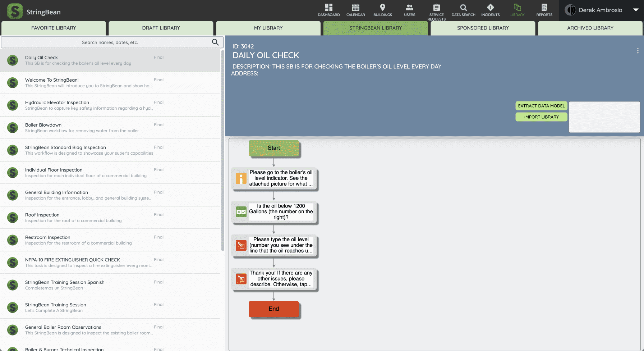The image size is (644, 351).
Task: Select the End node in the workflow
Action: click(x=273, y=309)
